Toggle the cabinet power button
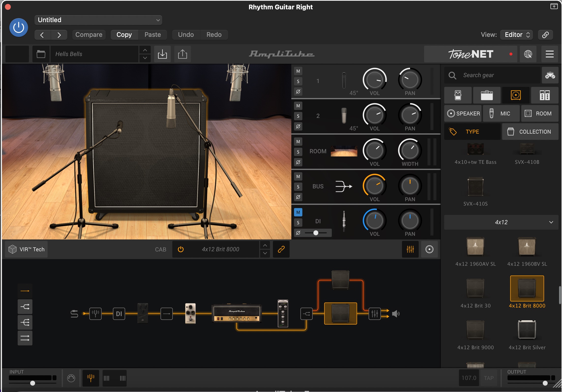562x392 pixels. 181,249
